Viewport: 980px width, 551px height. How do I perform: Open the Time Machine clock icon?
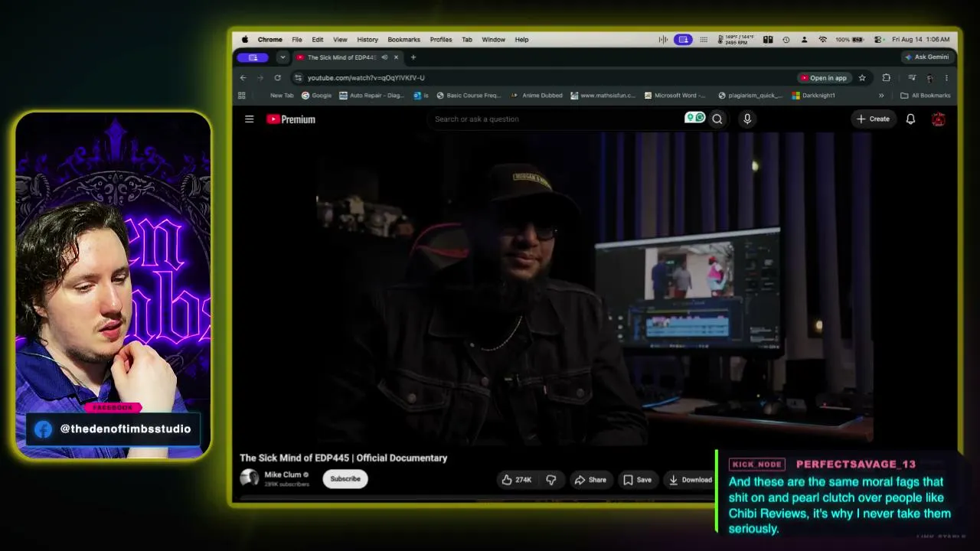tap(786, 40)
